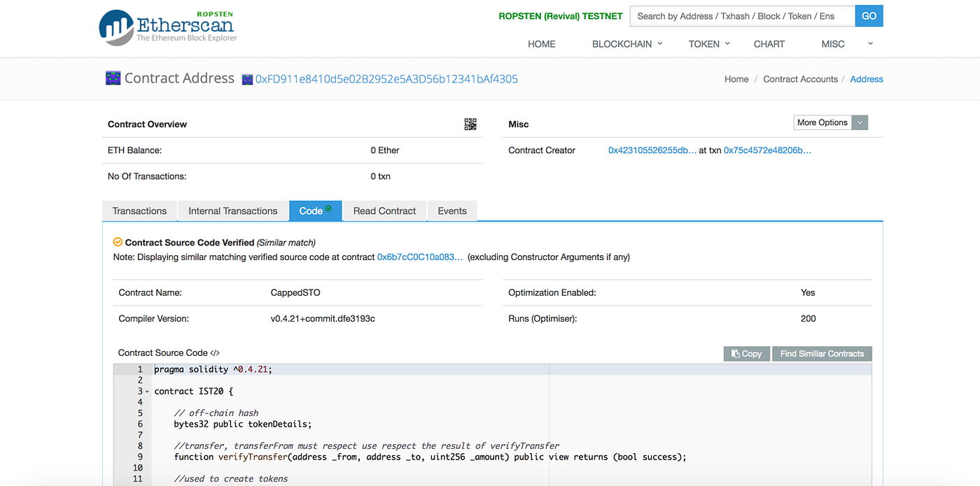Click the Misc panel heading
The image size is (980, 486).
click(519, 124)
